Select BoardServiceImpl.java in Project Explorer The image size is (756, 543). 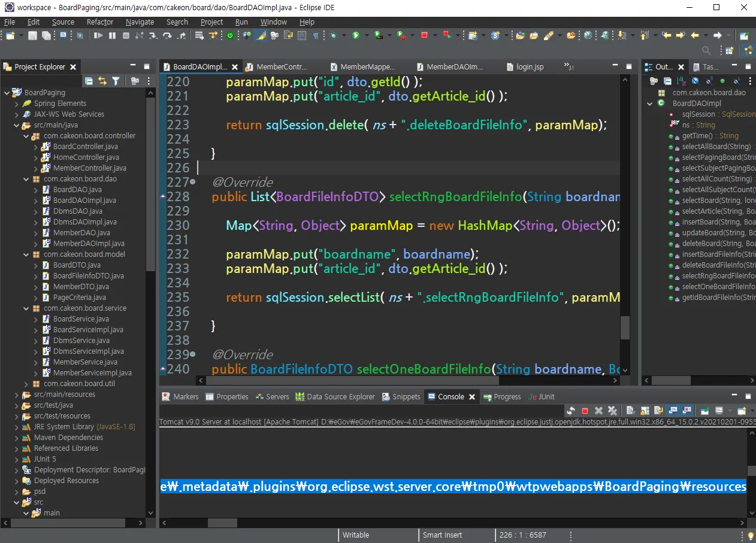pos(88,330)
